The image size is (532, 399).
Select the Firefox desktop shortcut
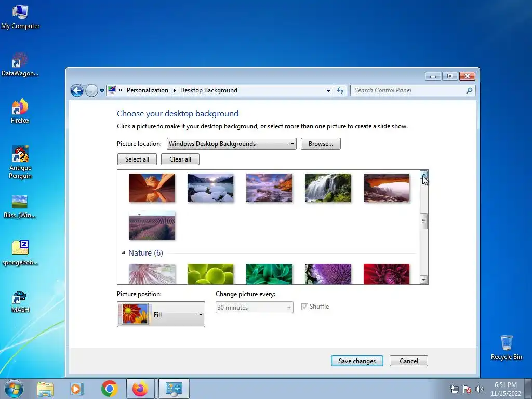tap(20, 111)
